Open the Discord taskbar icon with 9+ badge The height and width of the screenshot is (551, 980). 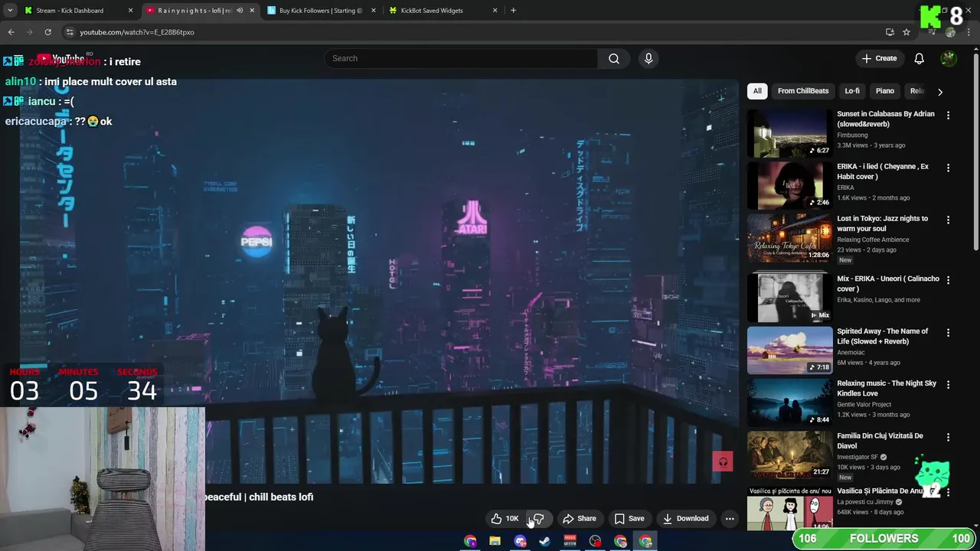(x=521, y=542)
